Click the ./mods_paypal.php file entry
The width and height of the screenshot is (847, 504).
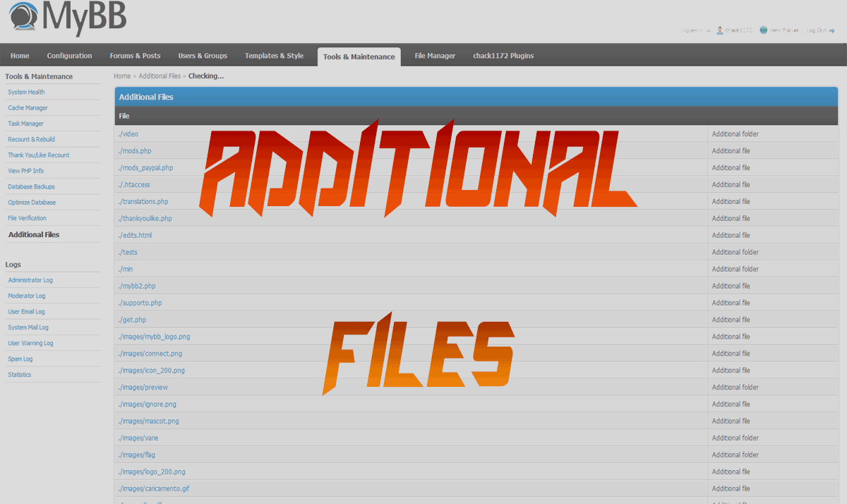tap(145, 168)
